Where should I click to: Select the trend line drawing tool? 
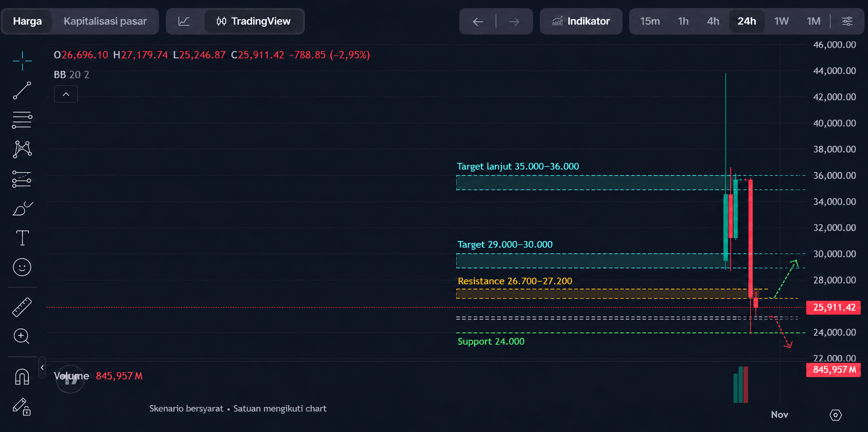(x=22, y=90)
